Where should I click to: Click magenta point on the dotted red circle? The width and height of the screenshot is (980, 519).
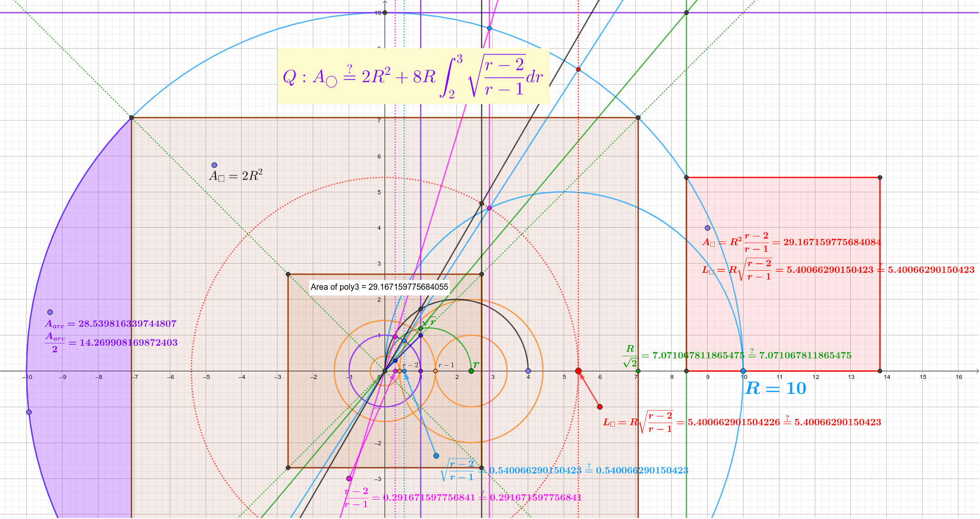489,208
